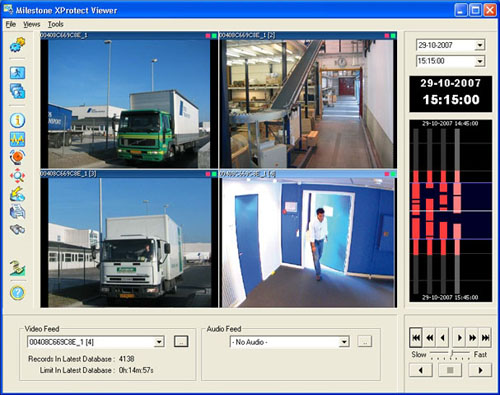Select the warehouse conveyor camera view
This screenshot has height=395, width=500.
(308, 104)
